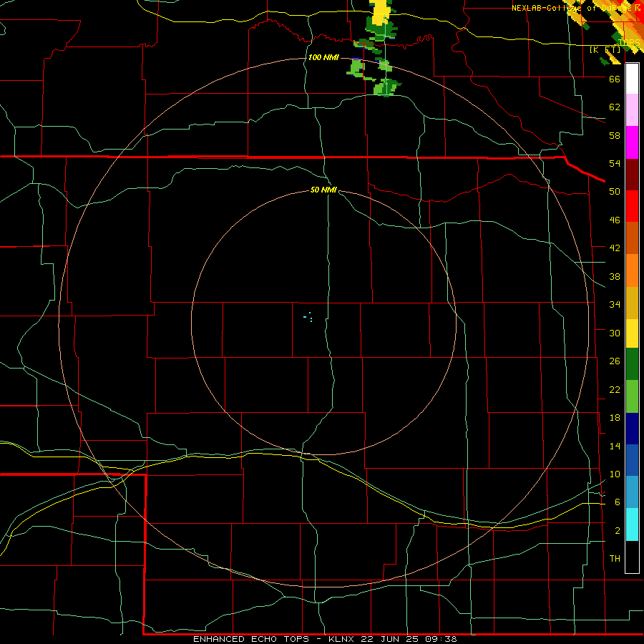Screen dimensions: 644x644
Task: Click the '34' legend label
Action: [x=615, y=305]
